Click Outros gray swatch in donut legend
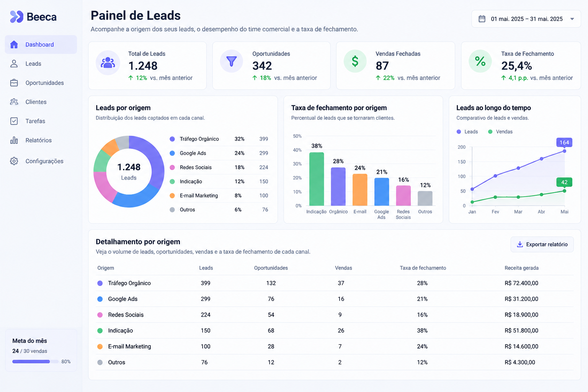Screen dimensions: 588x392 (x=172, y=210)
